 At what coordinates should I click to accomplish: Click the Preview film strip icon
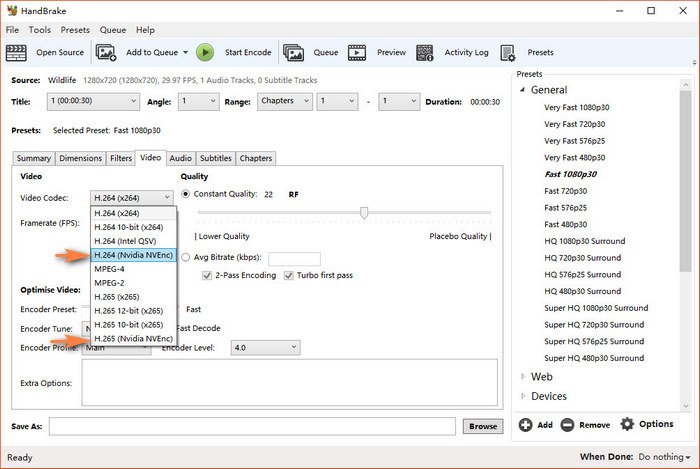click(x=357, y=53)
